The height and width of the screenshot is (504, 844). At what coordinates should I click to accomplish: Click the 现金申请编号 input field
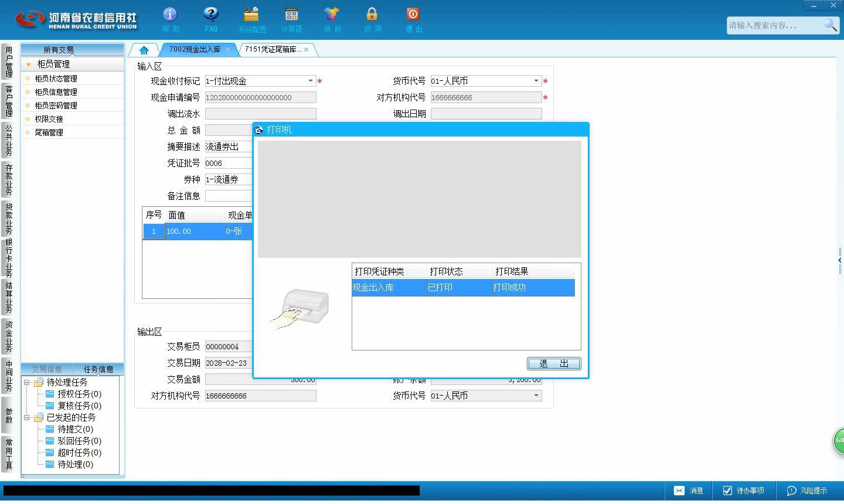pyautogui.click(x=260, y=97)
